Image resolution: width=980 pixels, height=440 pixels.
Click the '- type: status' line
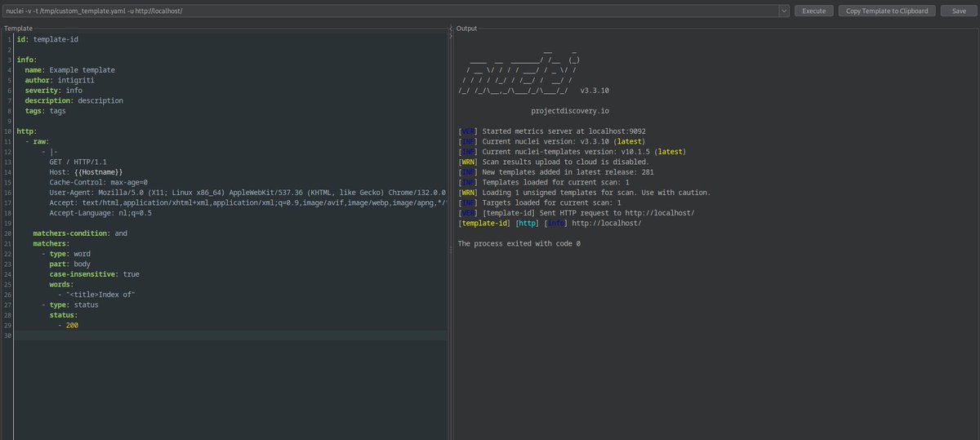70,304
